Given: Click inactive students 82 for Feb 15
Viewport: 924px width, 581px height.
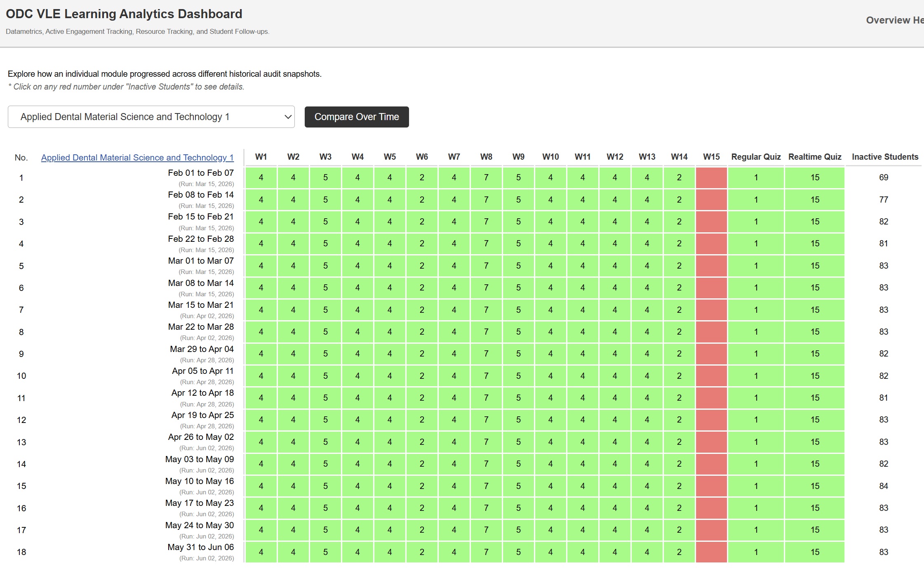Looking at the screenshot, I should pos(883,222).
